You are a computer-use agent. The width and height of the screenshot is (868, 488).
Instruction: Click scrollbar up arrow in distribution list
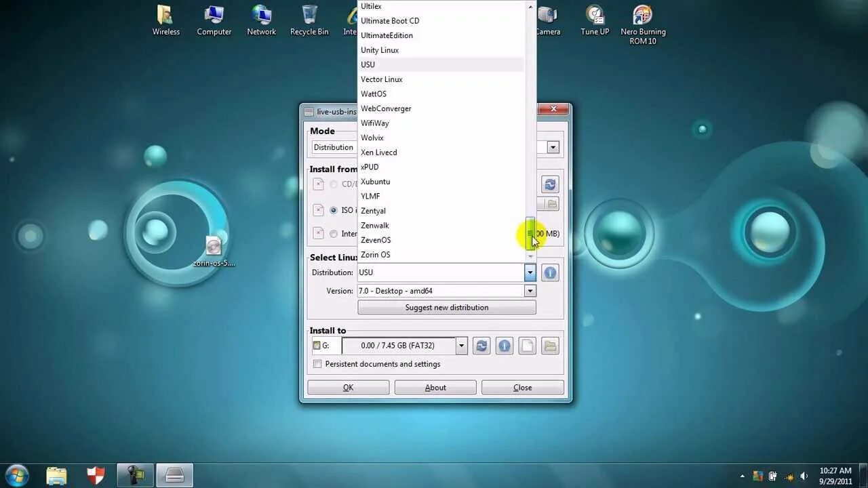tap(530, 6)
